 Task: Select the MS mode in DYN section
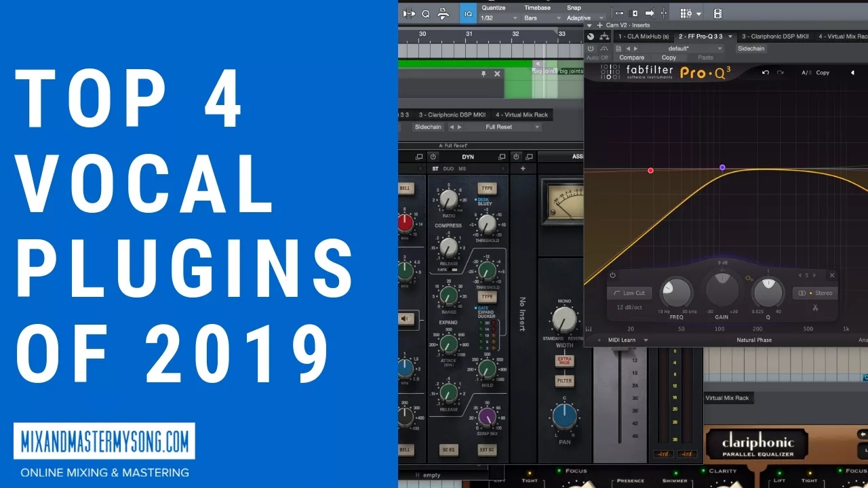[462, 169]
